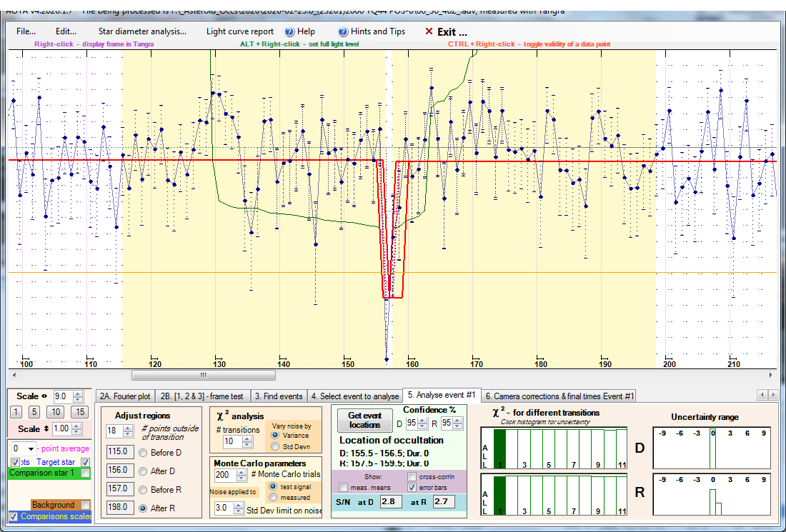Toggle the Comparison star 1 checkbox

point(86,473)
